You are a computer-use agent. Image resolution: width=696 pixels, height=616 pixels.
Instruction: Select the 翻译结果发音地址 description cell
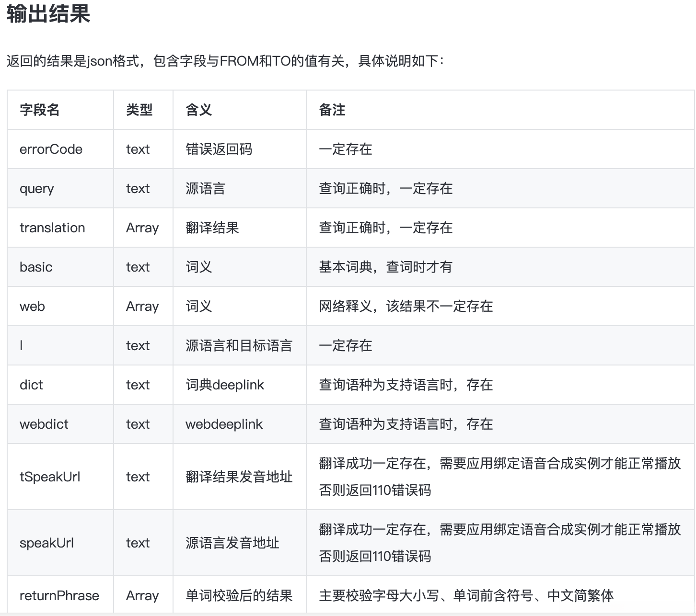pyautogui.click(x=238, y=477)
